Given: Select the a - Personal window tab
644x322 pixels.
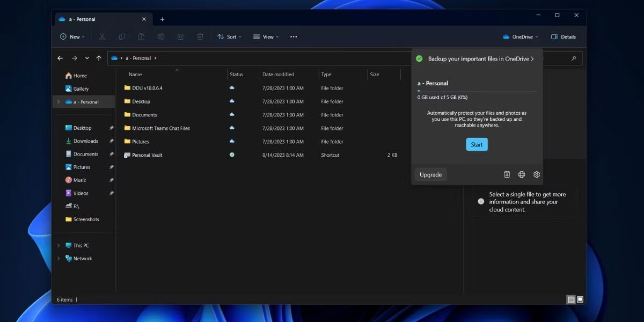Looking at the screenshot, I should point(103,19).
